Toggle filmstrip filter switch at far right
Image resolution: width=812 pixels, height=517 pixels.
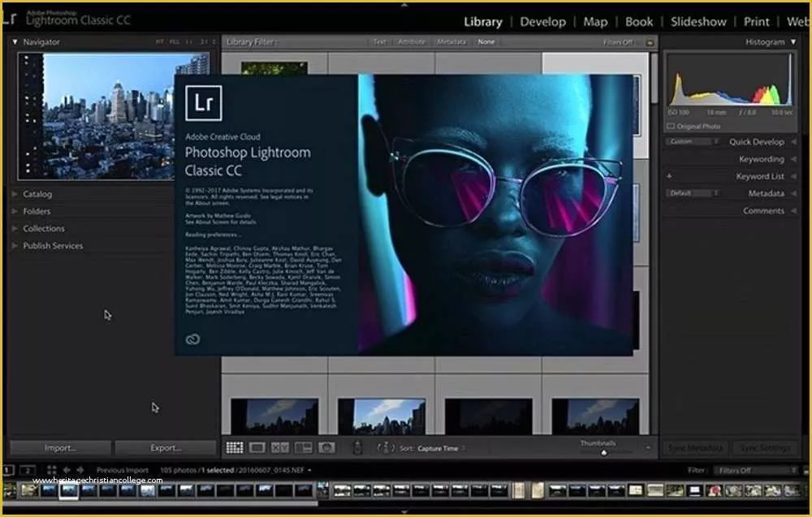point(806,471)
